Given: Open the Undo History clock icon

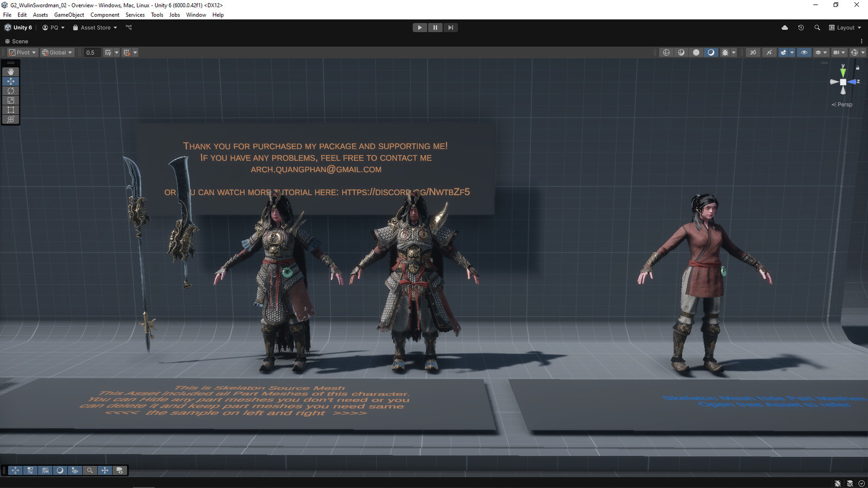Looking at the screenshot, I should pyautogui.click(x=801, y=28).
